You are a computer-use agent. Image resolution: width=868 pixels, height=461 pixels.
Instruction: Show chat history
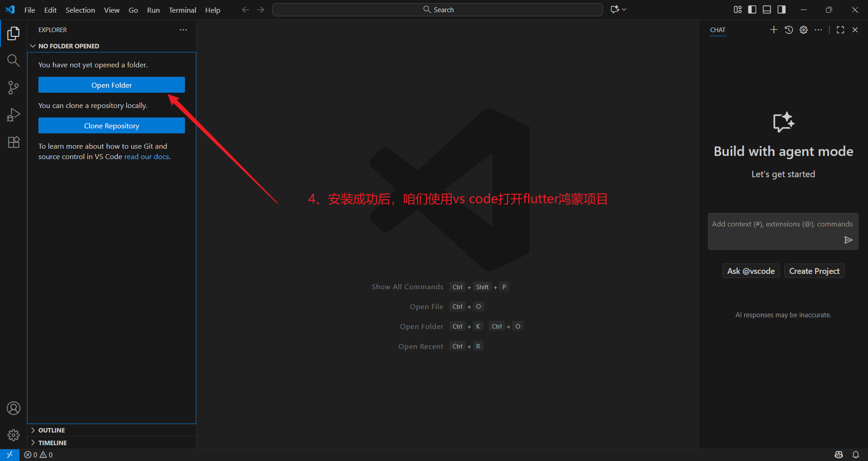[789, 30]
